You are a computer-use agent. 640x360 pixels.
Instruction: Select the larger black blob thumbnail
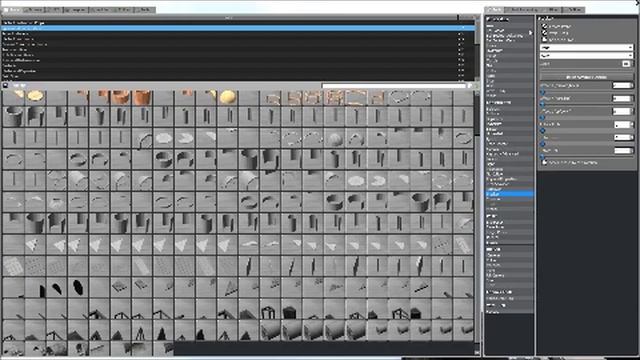pyautogui.click(x=78, y=287)
